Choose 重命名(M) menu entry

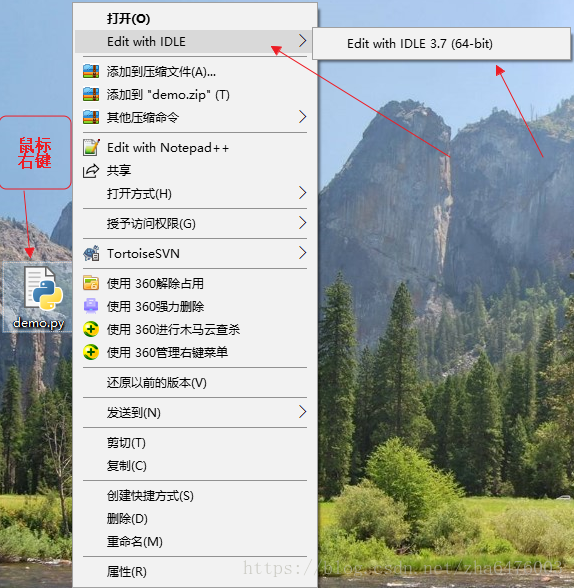[195, 542]
